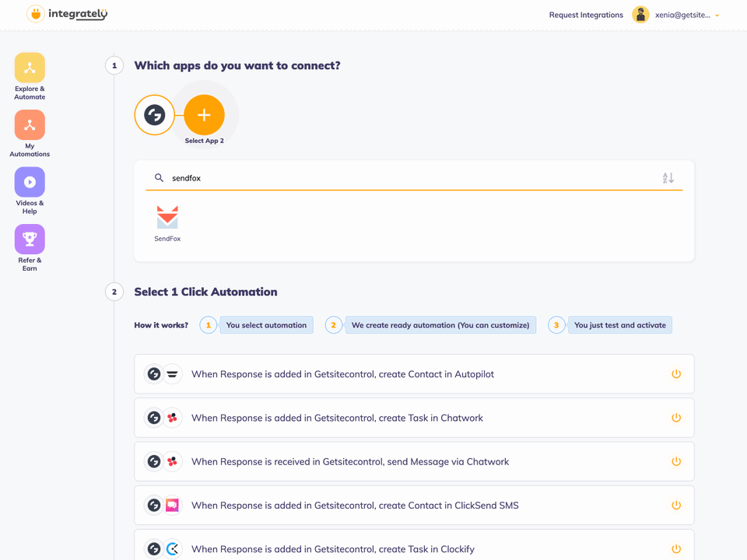Turn on the ClickSend SMS automation toggle
This screenshot has height=560, width=747.
point(676,505)
